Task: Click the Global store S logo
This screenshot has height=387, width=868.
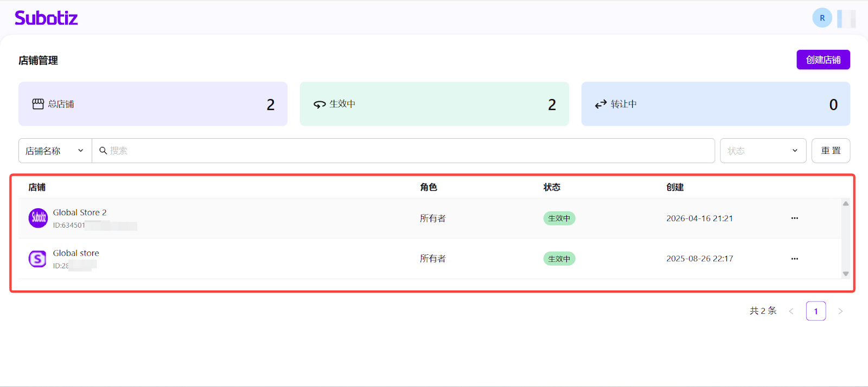Action: pyautogui.click(x=37, y=259)
